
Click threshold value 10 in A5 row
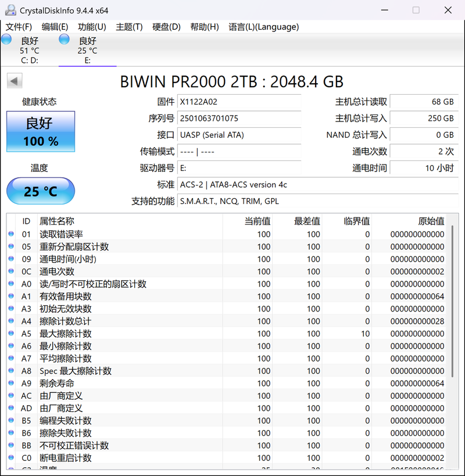tap(366, 334)
